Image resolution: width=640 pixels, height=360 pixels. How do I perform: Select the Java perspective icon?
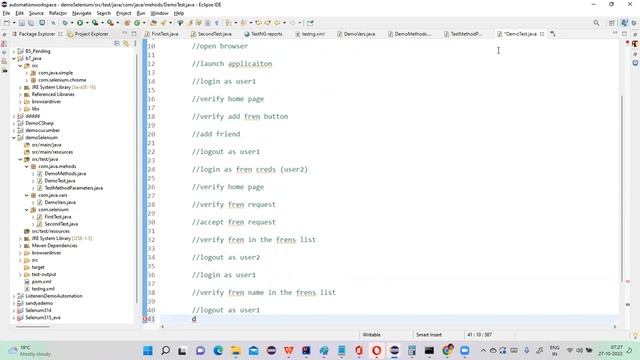point(624,23)
